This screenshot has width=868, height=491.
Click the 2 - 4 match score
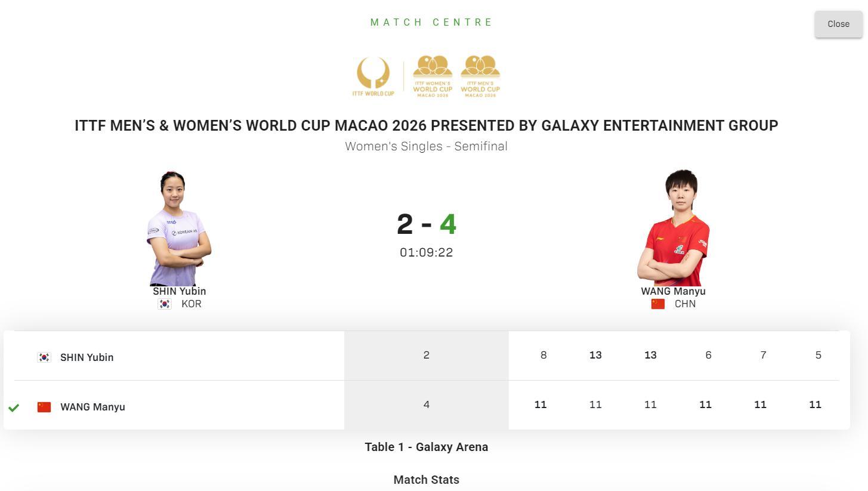[426, 224]
